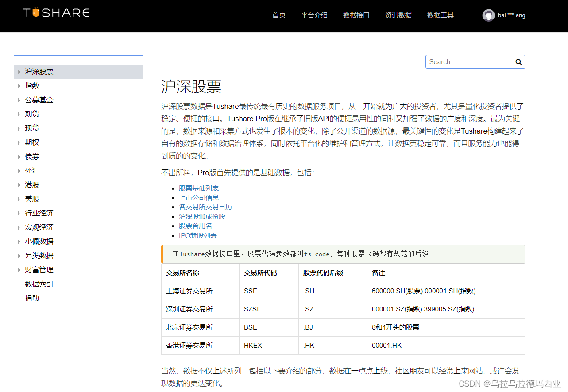The width and height of the screenshot is (568, 392).
Task: Open 各交易所交易日历 page
Action: click(x=205, y=207)
